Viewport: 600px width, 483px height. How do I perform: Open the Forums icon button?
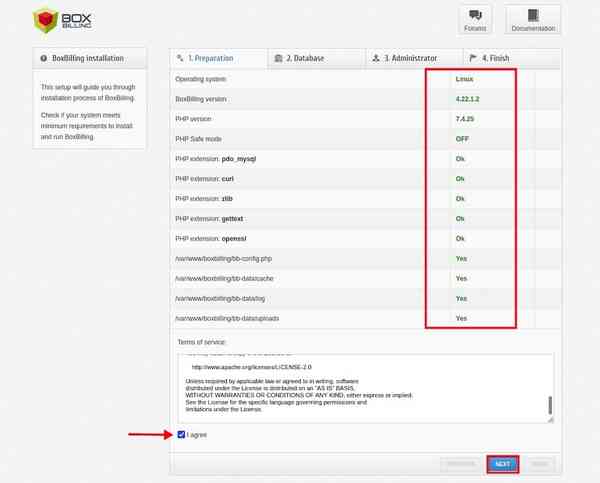click(475, 20)
